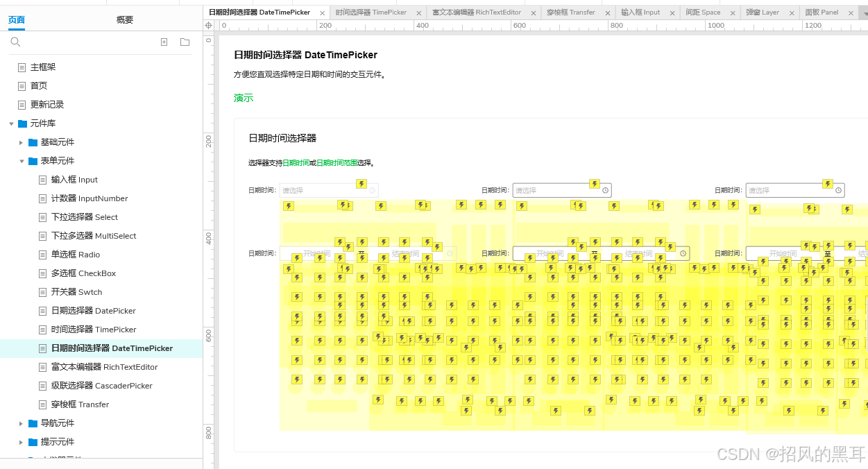Close the 弹窗 Layer tab
The image size is (868, 469).
792,13
